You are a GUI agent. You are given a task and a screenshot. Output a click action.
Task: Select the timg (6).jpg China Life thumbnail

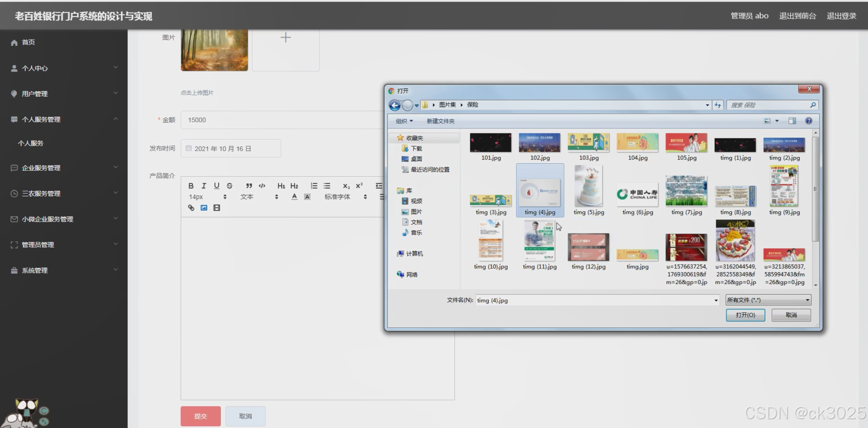(x=637, y=194)
